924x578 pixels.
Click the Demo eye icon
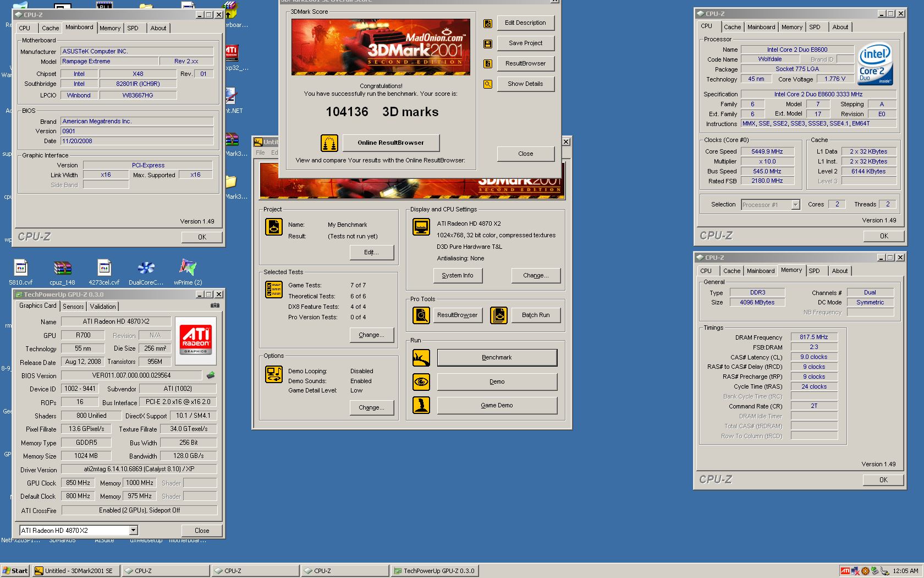pyautogui.click(x=421, y=381)
